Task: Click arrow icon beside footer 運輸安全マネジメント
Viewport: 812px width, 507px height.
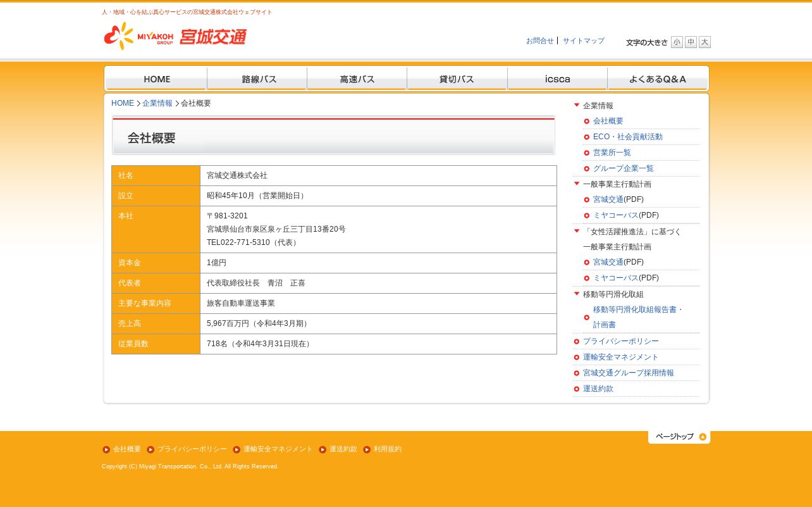Action: pos(237,449)
